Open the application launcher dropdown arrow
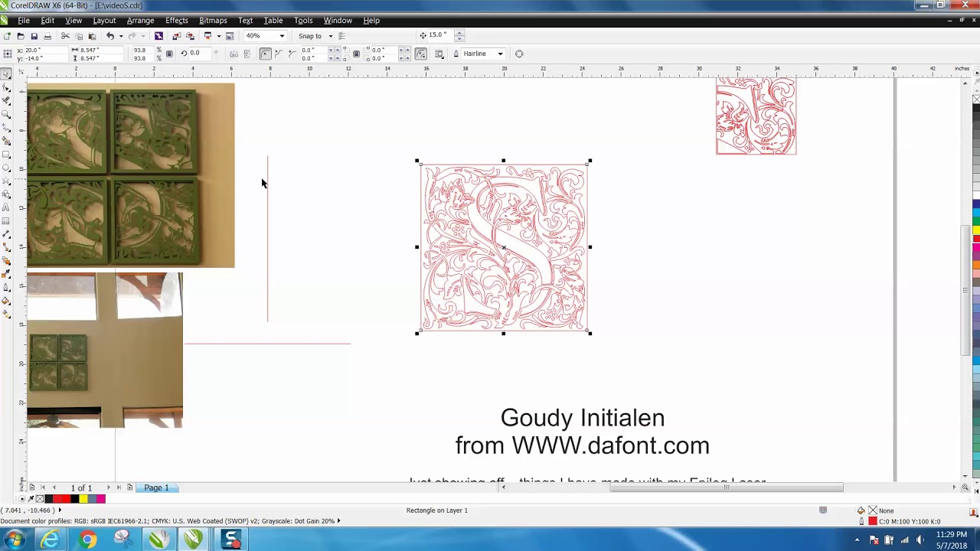Image resolution: width=980 pixels, height=551 pixels. pyautogui.click(x=218, y=36)
